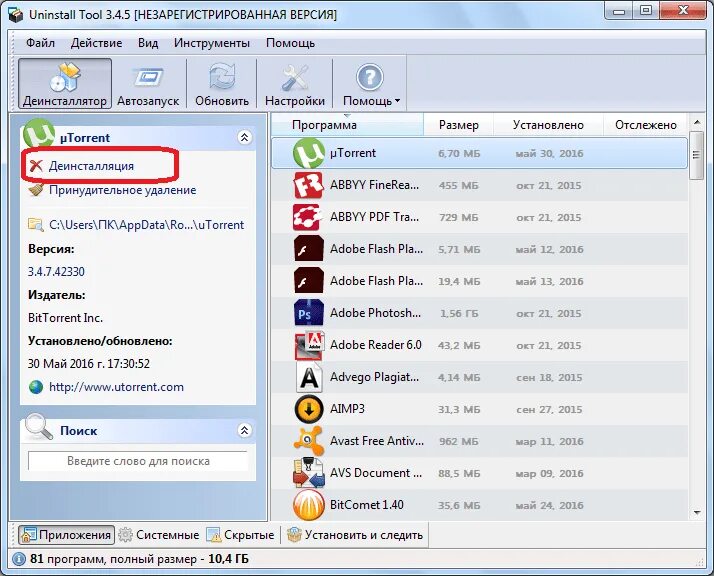The image size is (714, 576).
Task: Open the Помощь toolbar dropdown
Action: [x=370, y=83]
